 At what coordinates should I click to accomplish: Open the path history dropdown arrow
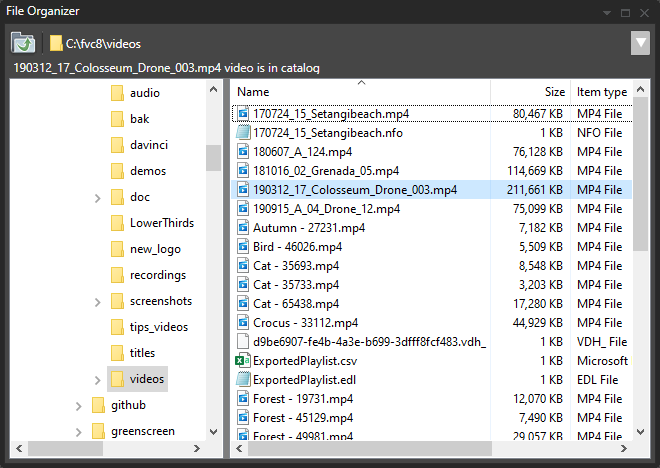(640, 43)
